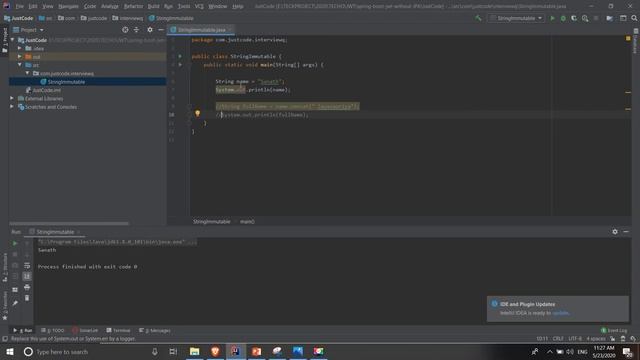
Task: Run with Coverage from the toolbar
Action: (x=574, y=18)
